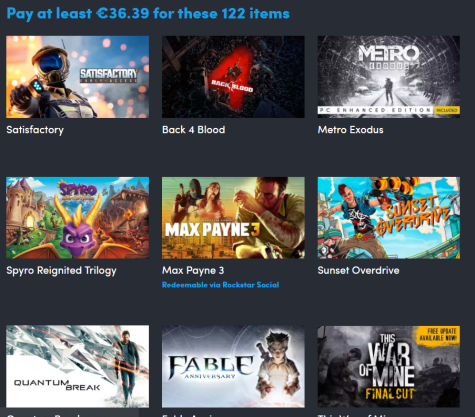The image size is (475, 417).
Task: Select the Quantum Break cover image
Action: (77, 366)
